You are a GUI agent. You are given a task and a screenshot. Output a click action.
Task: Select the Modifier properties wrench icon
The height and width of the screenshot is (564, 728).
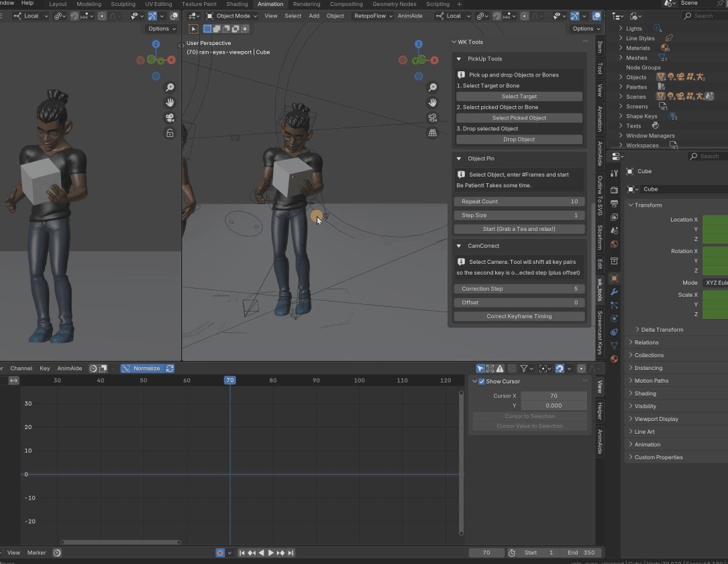coord(614,292)
